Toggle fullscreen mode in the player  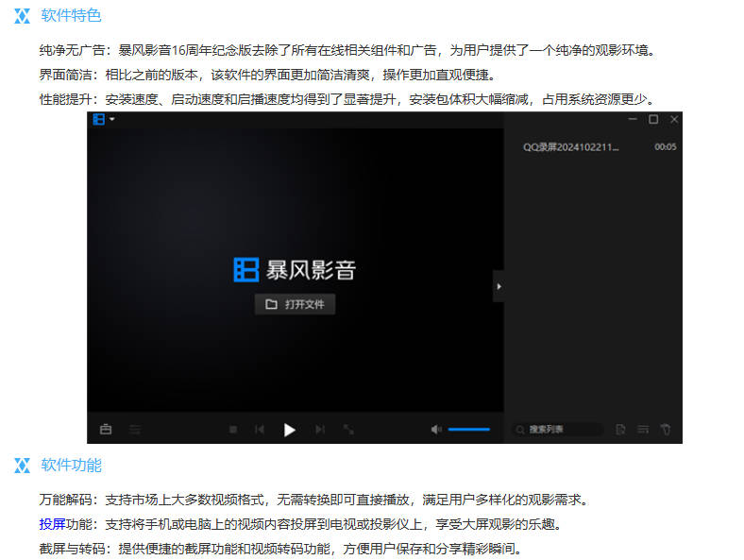point(348,430)
